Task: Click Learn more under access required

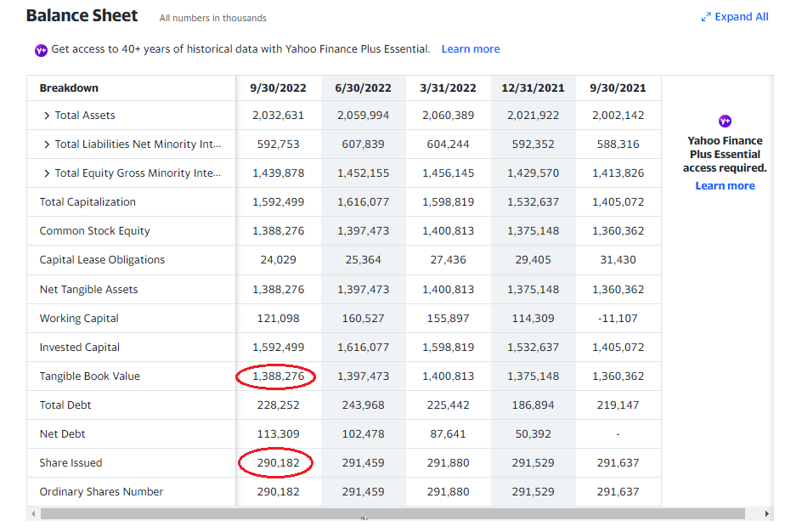Action: [x=725, y=186]
